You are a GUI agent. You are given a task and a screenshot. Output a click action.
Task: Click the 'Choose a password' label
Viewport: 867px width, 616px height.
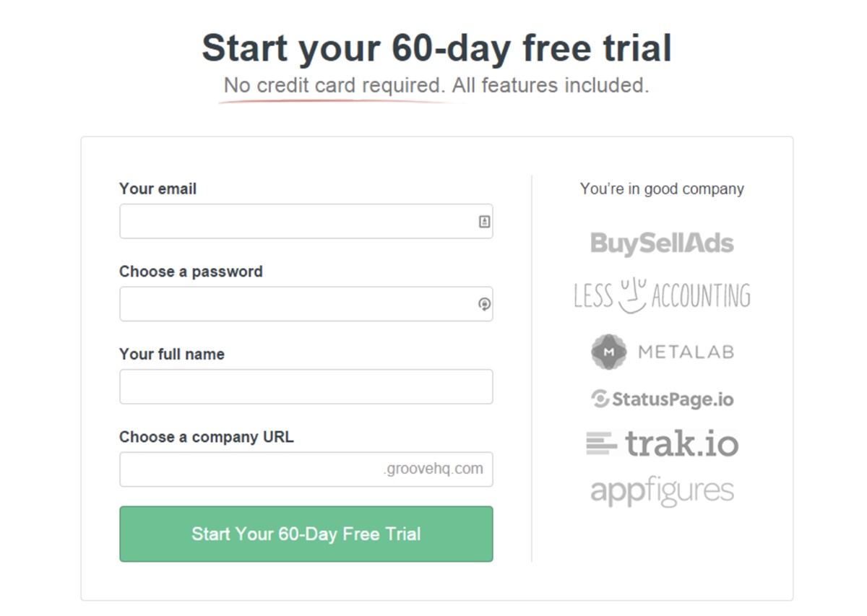[x=191, y=272]
